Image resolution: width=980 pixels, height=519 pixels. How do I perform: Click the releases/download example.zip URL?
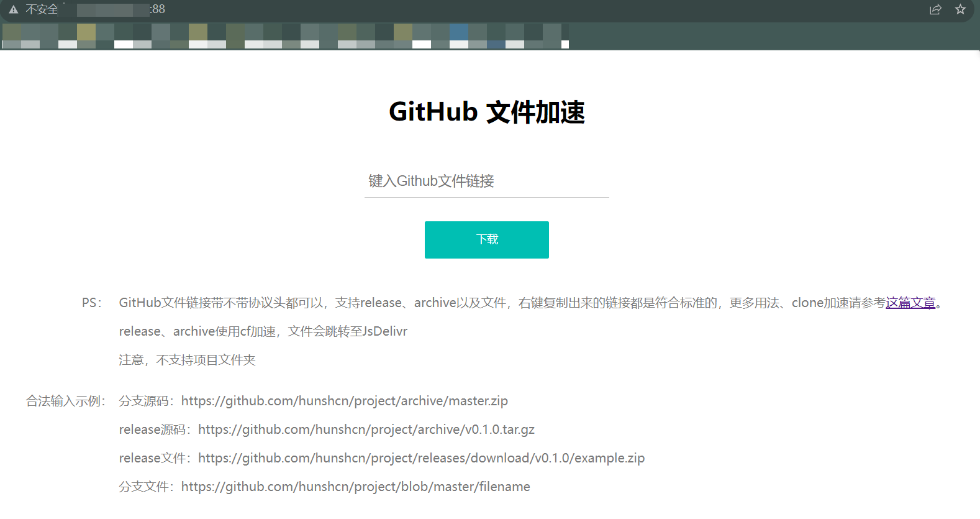point(421,458)
